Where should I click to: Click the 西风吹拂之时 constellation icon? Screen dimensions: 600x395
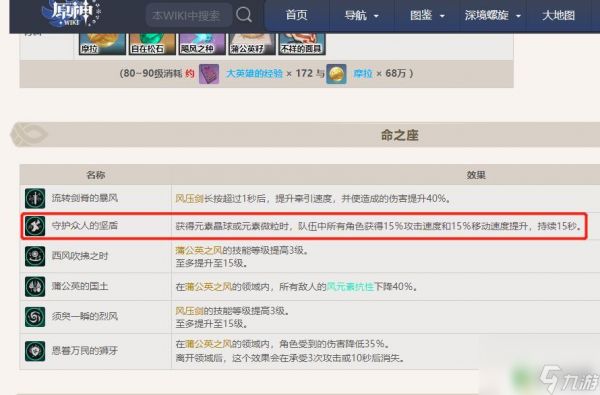(x=35, y=256)
